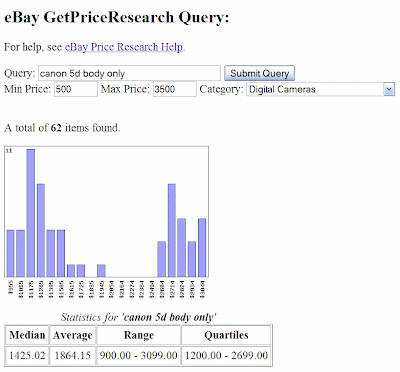Click the '11' y-axis label on chart
The image size is (400, 372).
[x=9, y=151]
